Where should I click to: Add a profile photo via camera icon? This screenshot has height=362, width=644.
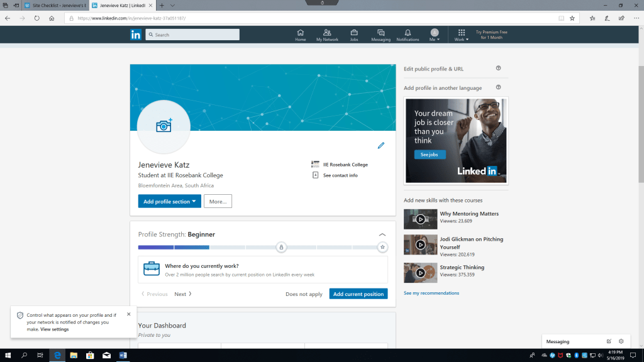[164, 126]
